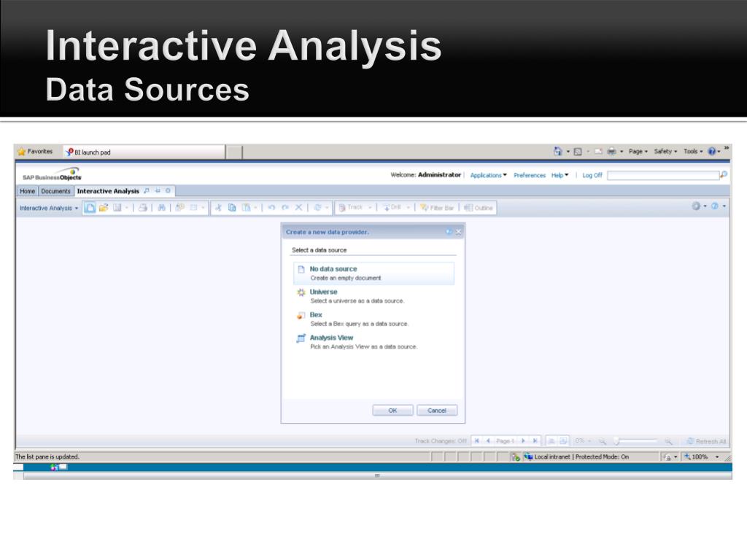
Task: Select Analysis View as data source
Action: point(373,341)
